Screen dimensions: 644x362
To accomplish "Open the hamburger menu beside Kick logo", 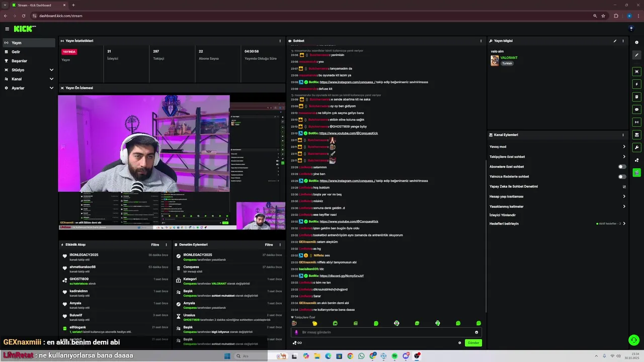I will coord(7,29).
